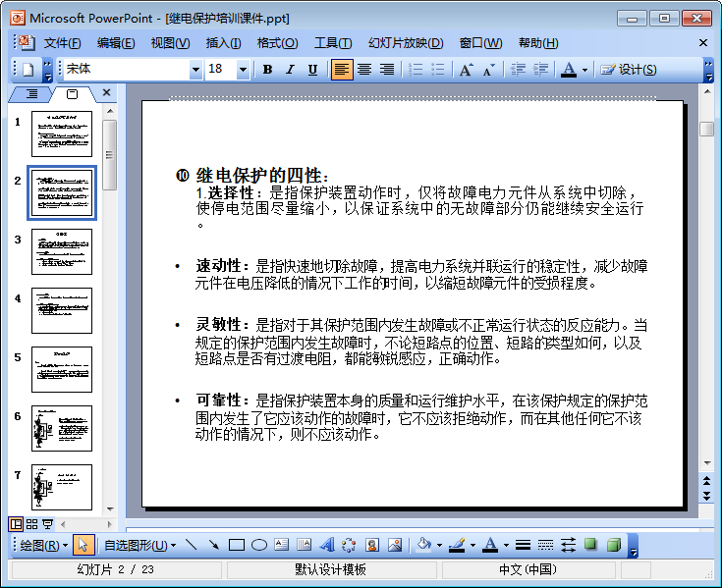Select slide 7 thumbnail
The image size is (722, 588).
[62, 487]
